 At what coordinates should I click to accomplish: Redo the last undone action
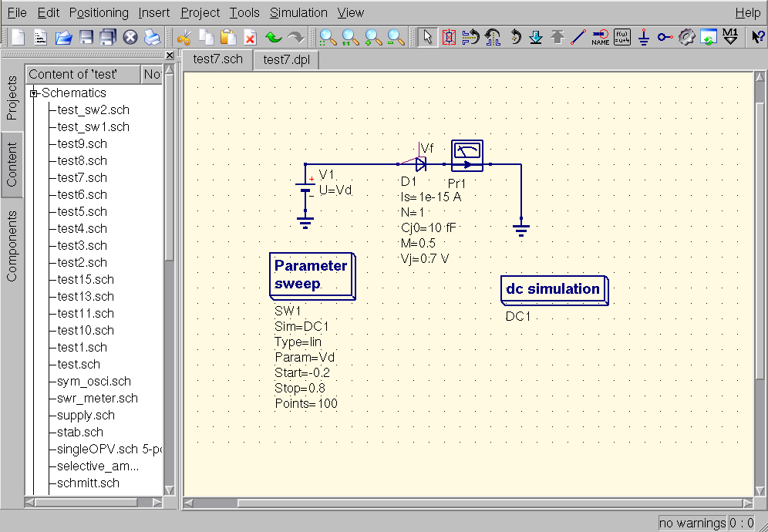tap(295, 37)
